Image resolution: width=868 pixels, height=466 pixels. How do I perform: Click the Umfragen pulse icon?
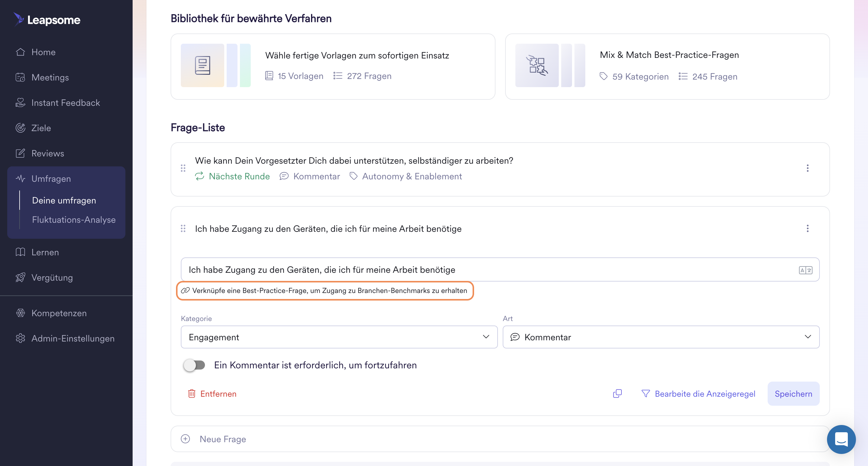[20, 178]
